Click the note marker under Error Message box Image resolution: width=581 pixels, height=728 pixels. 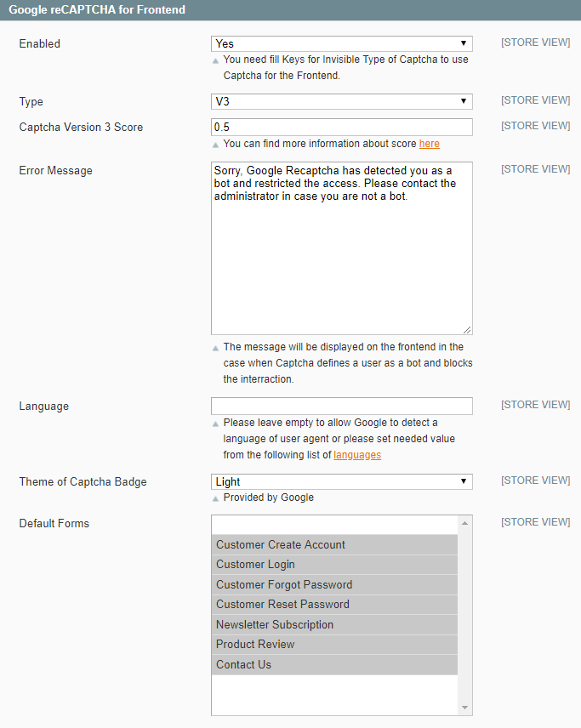tap(217, 347)
